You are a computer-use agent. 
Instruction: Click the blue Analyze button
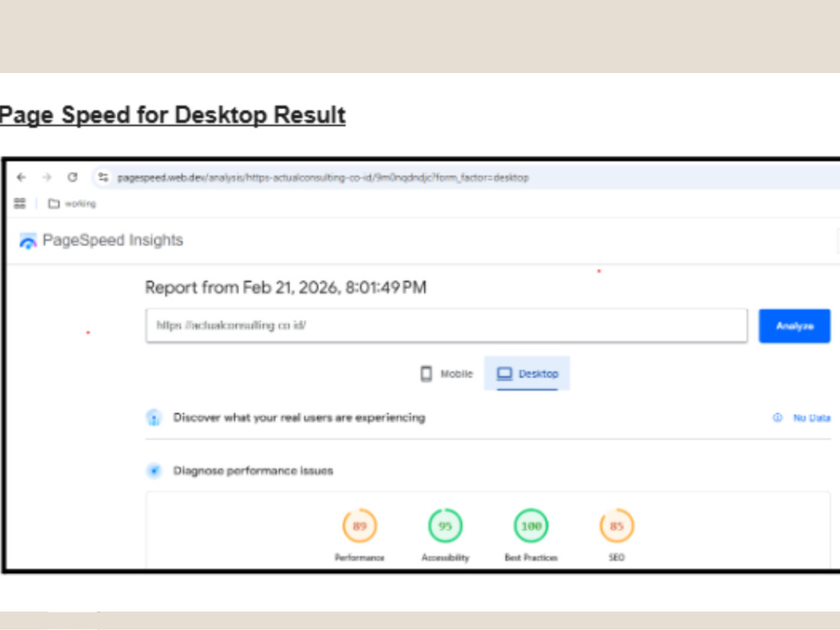pyautogui.click(x=795, y=326)
